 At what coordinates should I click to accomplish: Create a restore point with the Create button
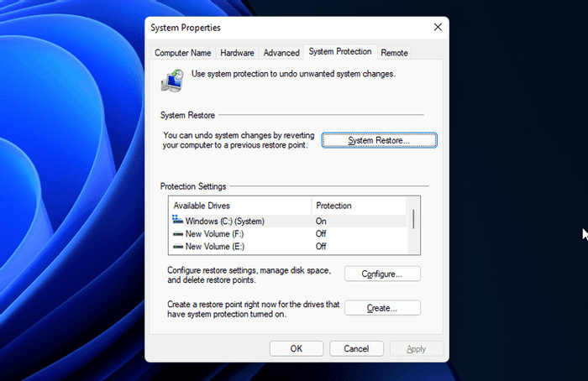tap(382, 308)
